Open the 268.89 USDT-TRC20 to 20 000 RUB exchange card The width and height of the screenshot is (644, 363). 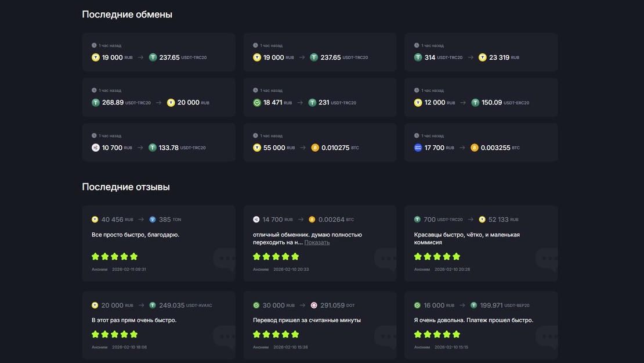coord(158,97)
